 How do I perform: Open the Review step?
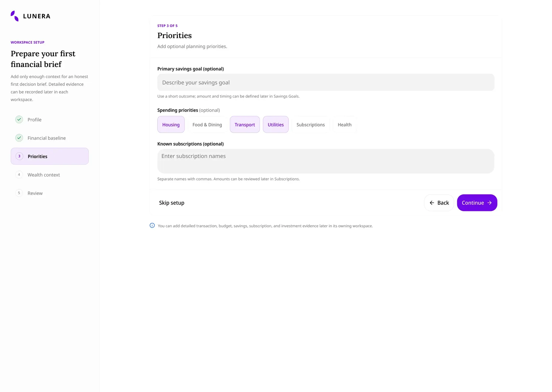click(x=50, y=193)
